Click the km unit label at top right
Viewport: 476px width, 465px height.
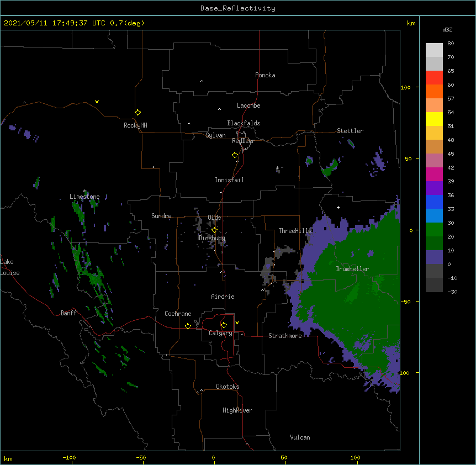pyautogui.click(x=411, y=23)
